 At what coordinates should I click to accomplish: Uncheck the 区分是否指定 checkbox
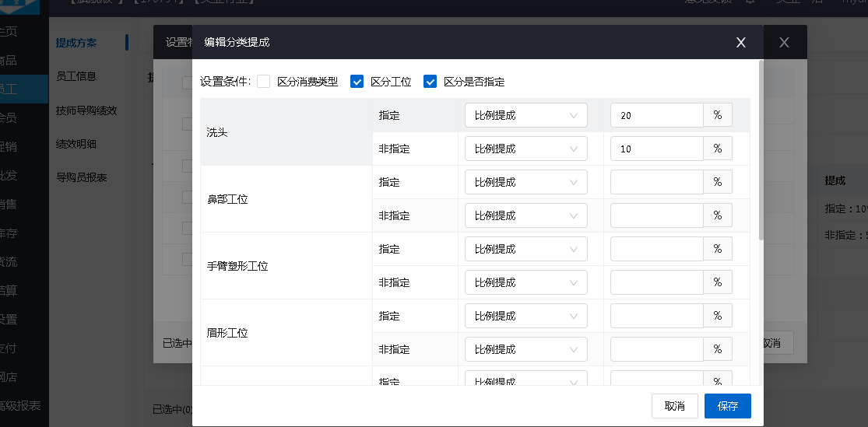430,82
